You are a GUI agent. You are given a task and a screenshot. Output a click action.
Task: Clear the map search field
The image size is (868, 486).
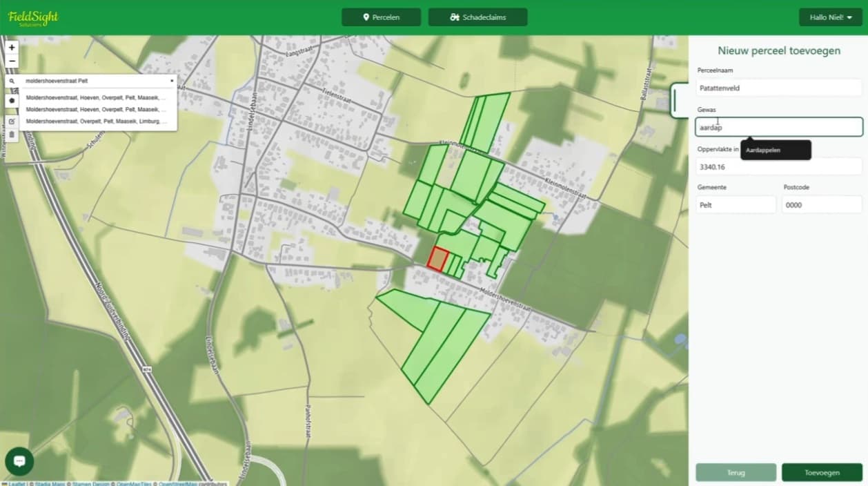pos(172,81)
